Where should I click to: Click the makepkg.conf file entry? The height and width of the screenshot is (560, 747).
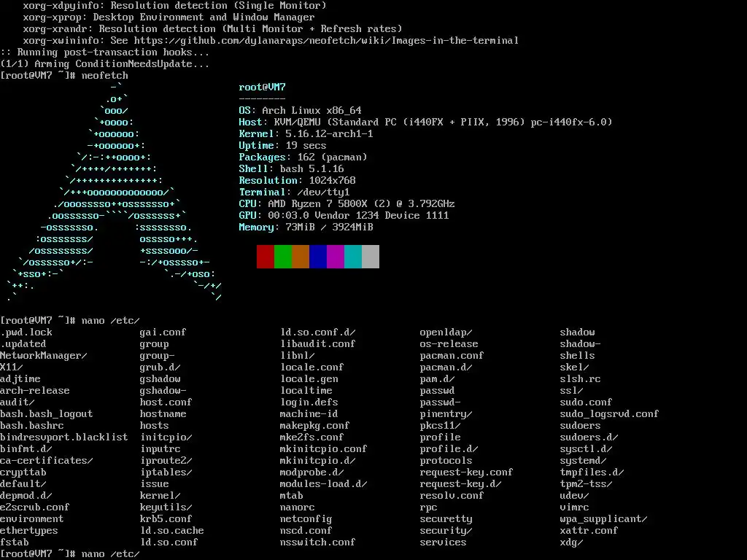[315, 426]
